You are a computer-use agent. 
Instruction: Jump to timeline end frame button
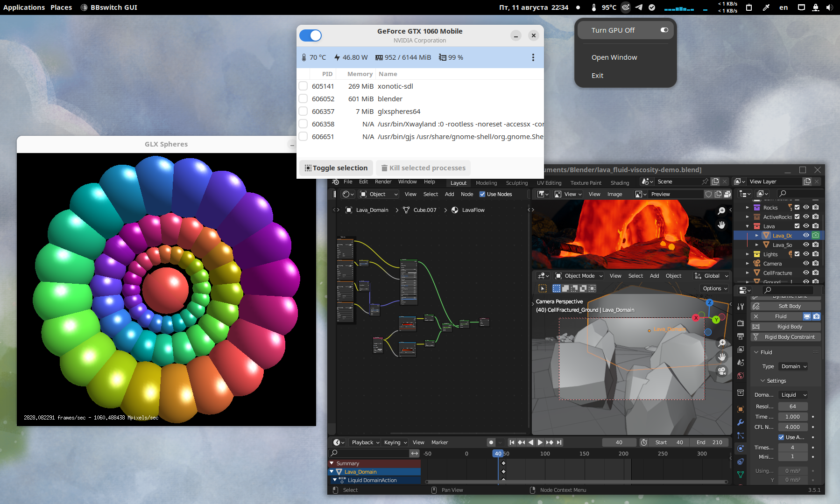(559, 442)
